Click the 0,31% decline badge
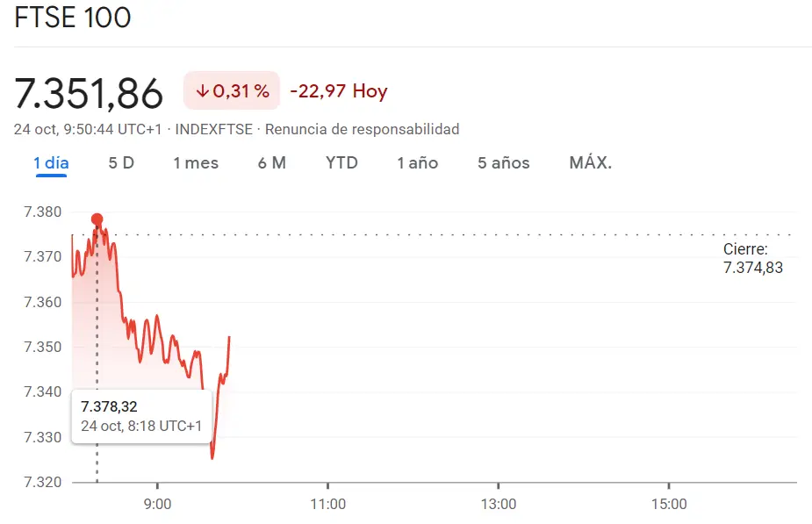812x524 pixels. tap(230, 90)
